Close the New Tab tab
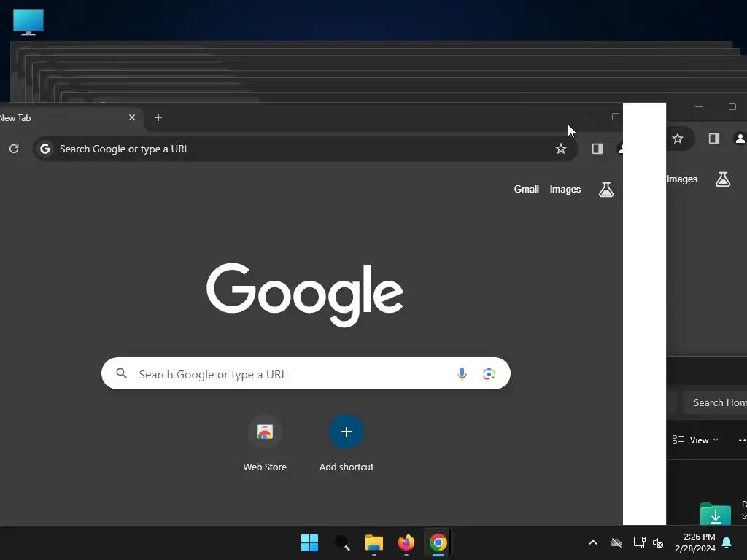The width and height of the screenshot is (747, 560). (132, 117)
